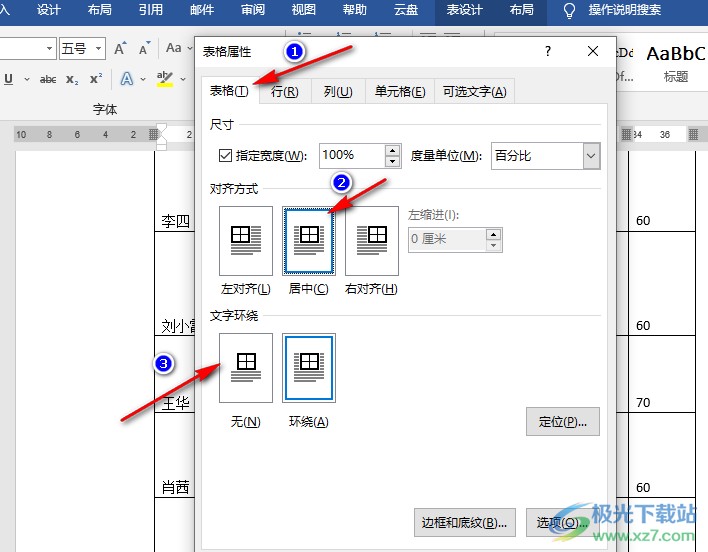
Task: Decrease preferred width spinner down
Action: click(x=392, y=161)
